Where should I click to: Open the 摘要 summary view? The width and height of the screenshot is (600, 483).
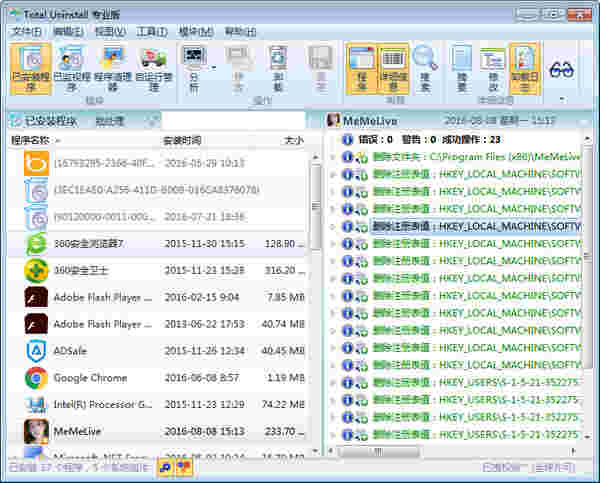coord(461,66)
